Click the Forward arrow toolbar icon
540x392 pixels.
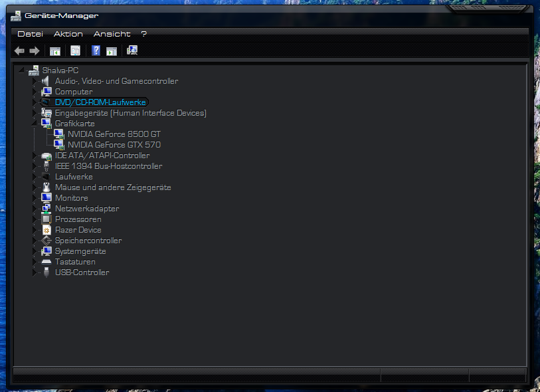[35, 51]
